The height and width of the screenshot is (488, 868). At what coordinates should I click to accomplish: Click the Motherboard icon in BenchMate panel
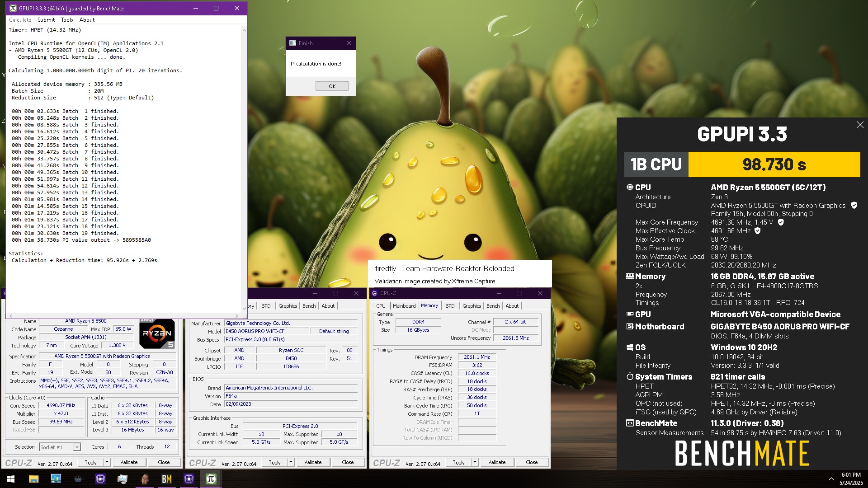630,326
